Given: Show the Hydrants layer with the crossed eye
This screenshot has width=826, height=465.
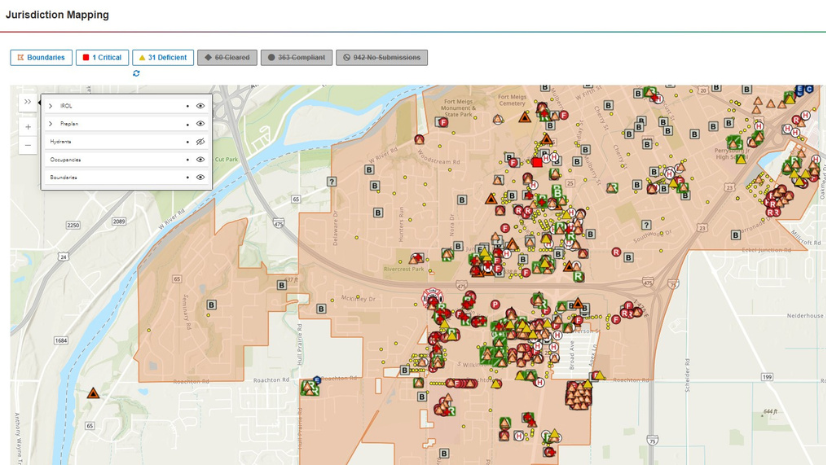Looking at the screenshot, I should [200, 142].
